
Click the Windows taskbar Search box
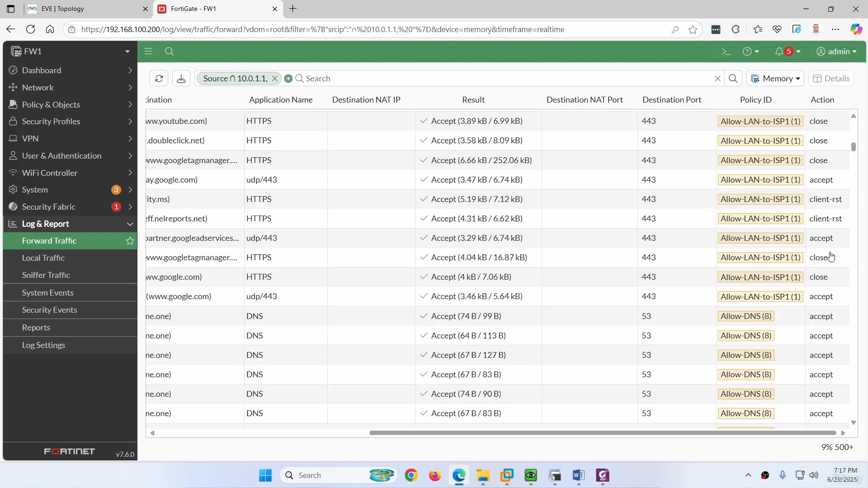coord(338,475)
